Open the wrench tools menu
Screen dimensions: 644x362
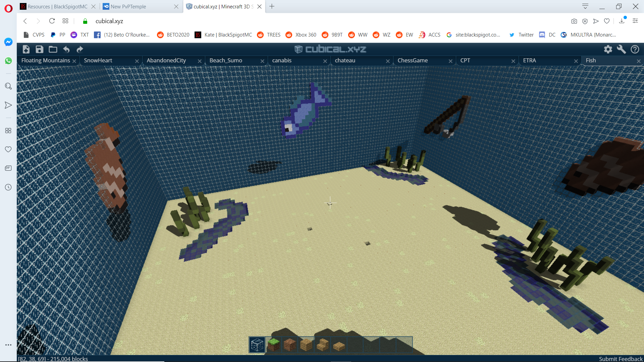coord(622,50)
